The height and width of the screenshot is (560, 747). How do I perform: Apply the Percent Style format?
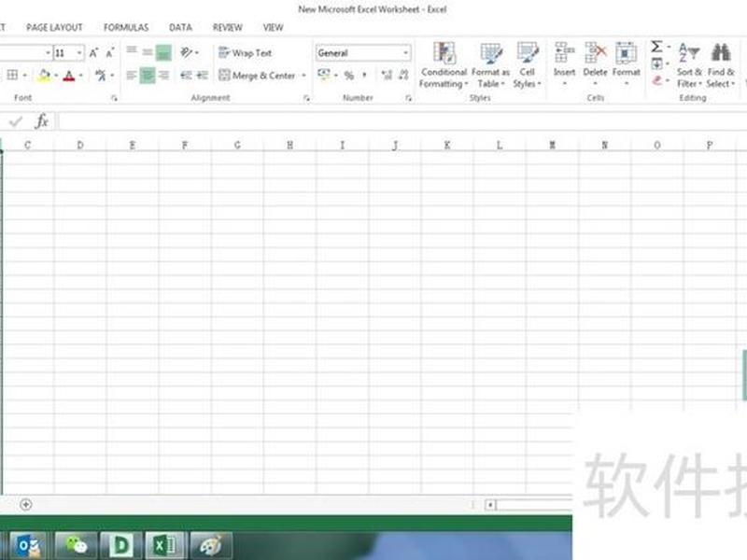(348, 76)
